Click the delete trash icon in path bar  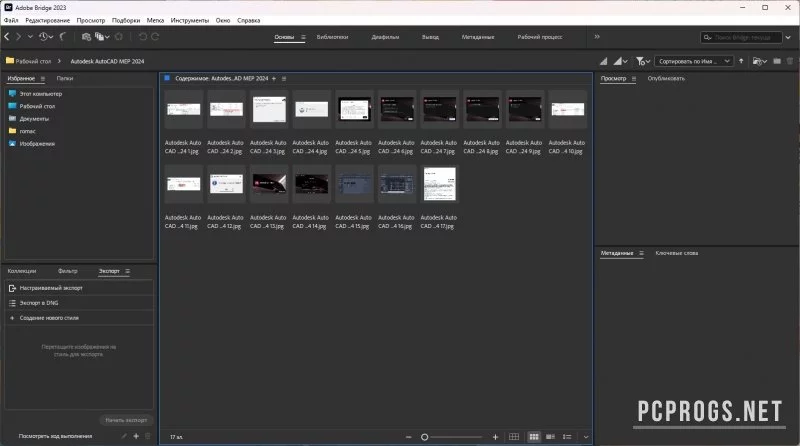point(790,61)
